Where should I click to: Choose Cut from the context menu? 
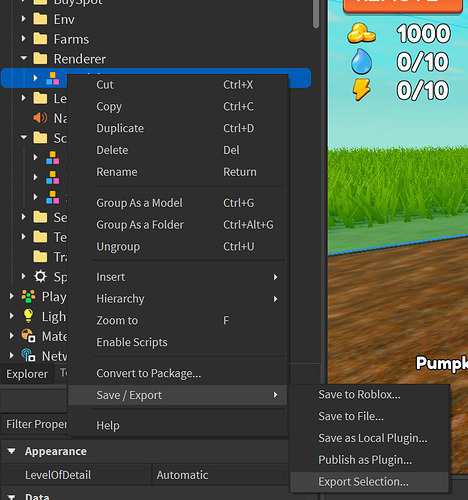178,85
